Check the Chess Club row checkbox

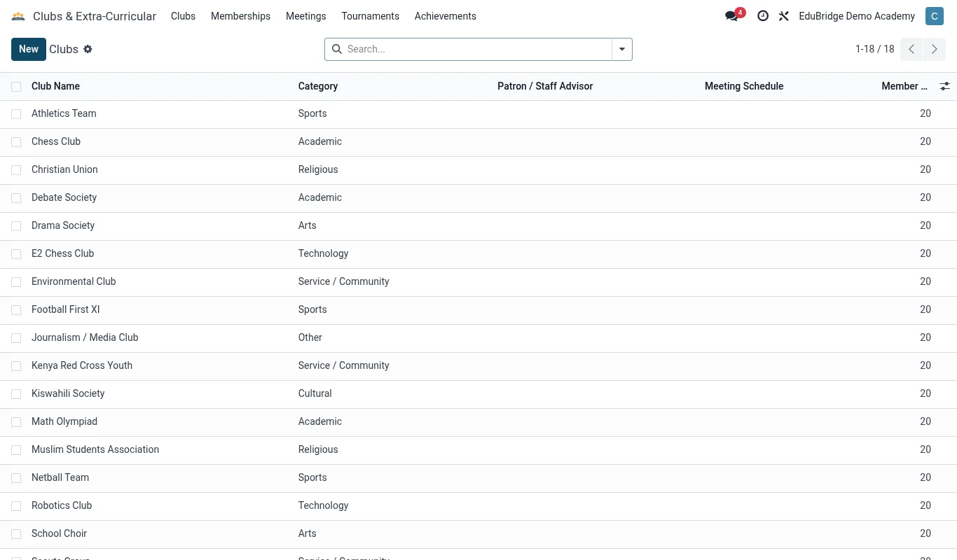[16, 142]
